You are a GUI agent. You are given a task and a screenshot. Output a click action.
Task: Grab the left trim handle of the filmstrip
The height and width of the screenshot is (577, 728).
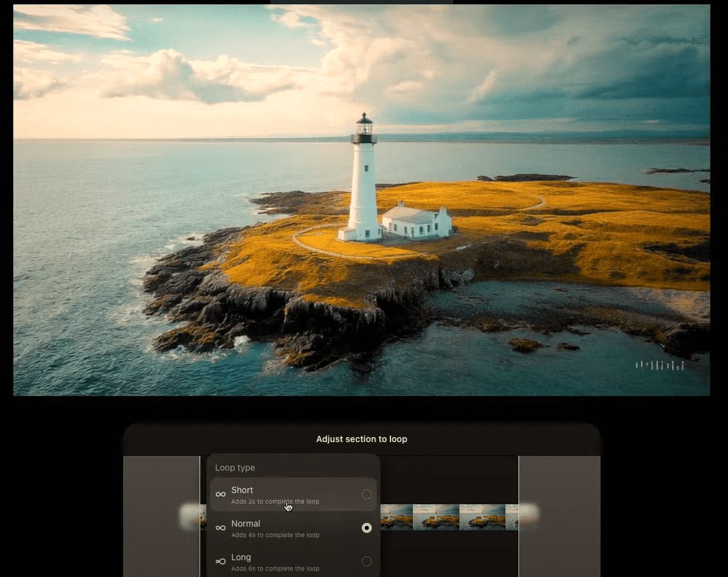(190, 517)
